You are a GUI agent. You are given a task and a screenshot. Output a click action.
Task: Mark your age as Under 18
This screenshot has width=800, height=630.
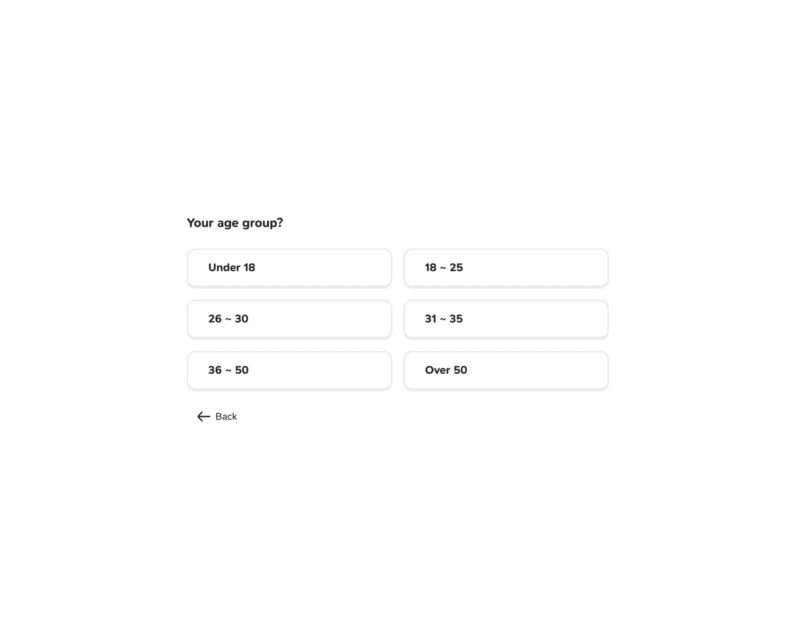pos(289,268)
